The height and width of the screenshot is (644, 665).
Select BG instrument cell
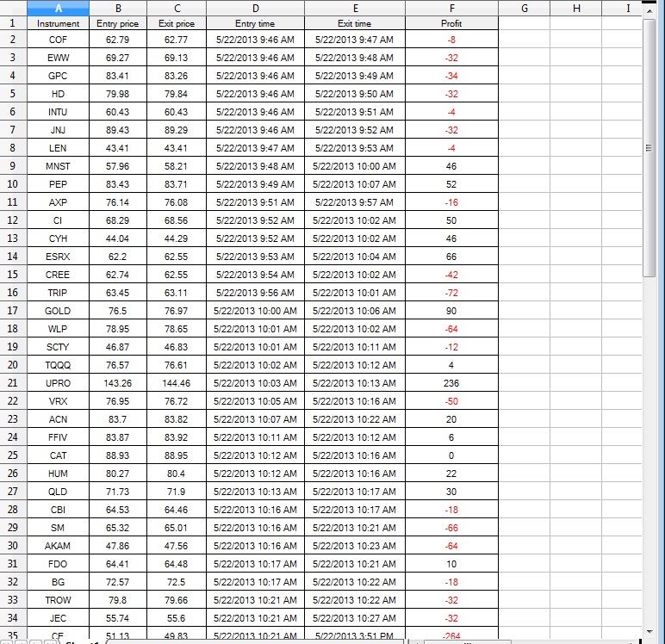[x=58, y=582]
